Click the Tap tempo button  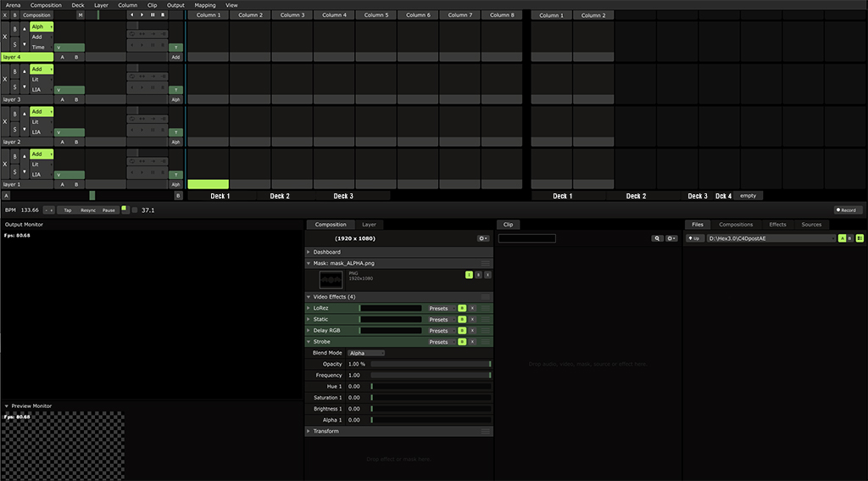coord(68,210)
